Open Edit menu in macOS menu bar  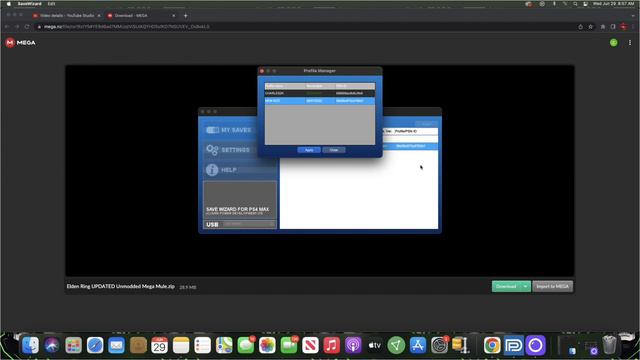[x=51, y=4]
